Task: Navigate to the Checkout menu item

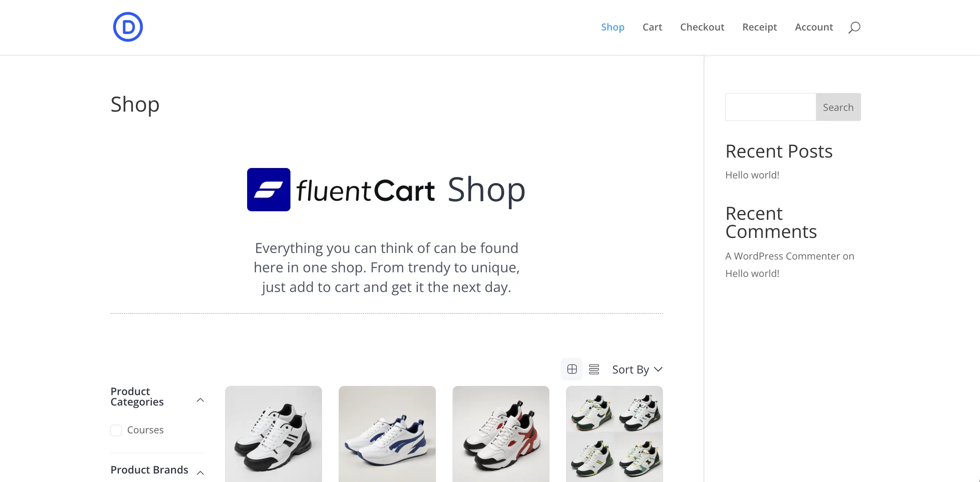Action: coord(702,27)
